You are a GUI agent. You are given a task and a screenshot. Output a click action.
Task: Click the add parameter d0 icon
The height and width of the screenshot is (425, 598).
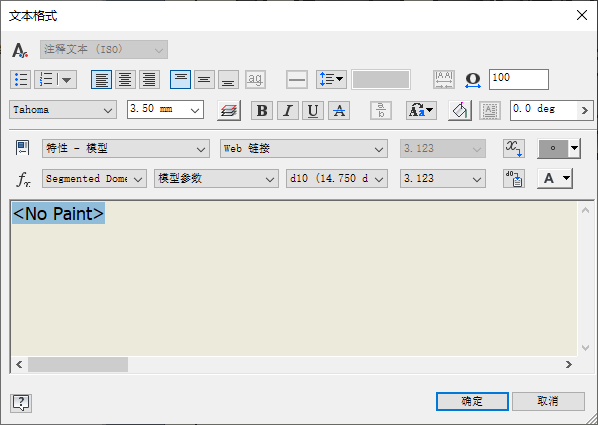point(514,179)
